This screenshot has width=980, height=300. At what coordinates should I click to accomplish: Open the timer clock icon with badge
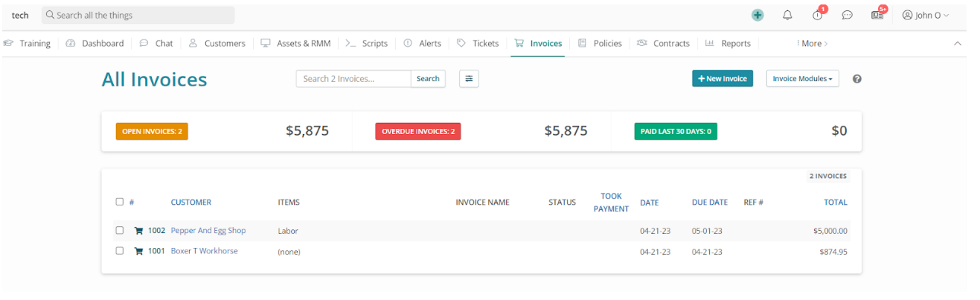(x=818, y=15)
